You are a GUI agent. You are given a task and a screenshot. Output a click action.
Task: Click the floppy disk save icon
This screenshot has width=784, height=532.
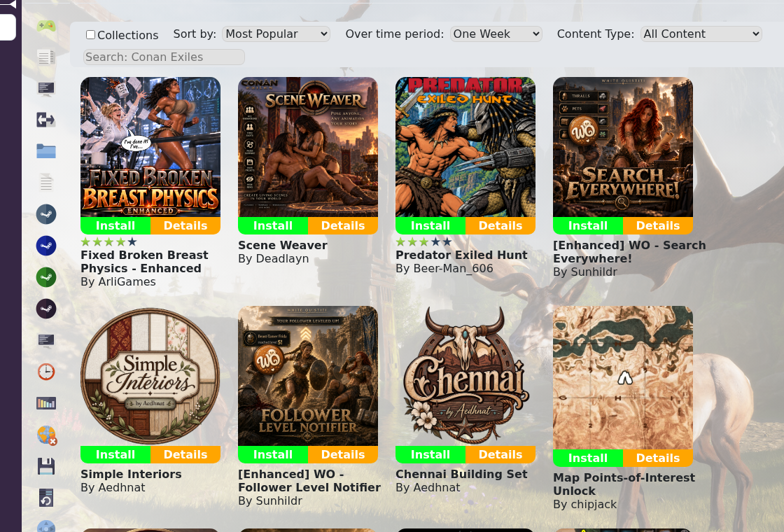pyautogui.click(x=46, y=466)
